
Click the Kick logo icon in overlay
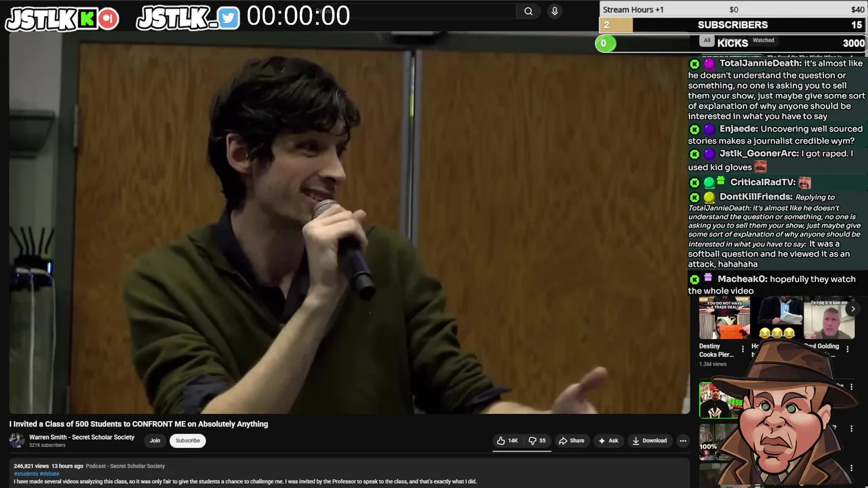[x=87, y=19]
